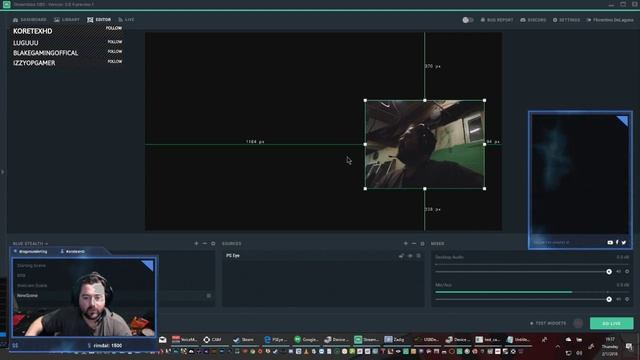Open Windows notification center icon

(x=629, y=347)
